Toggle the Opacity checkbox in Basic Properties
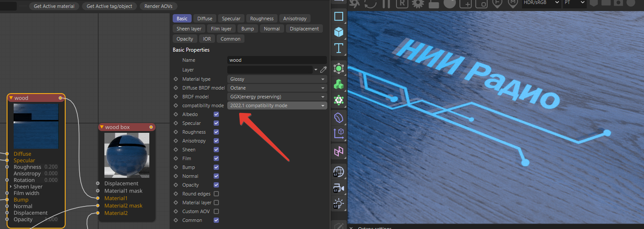The height and width of the screenshot is (229, 644). [216, 185]
